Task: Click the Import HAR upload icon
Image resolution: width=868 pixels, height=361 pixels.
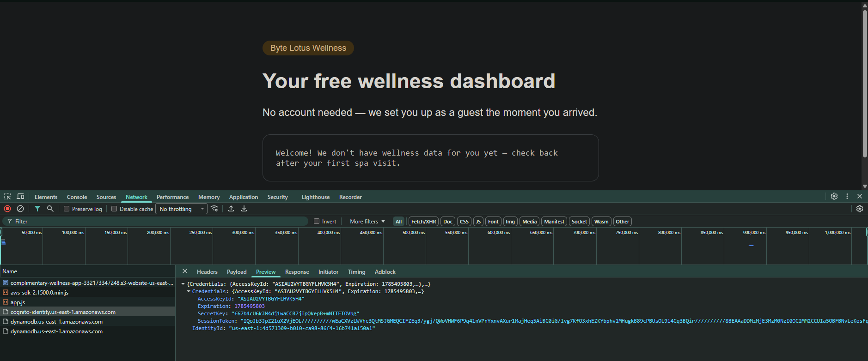Action: (x=231, y=209)
